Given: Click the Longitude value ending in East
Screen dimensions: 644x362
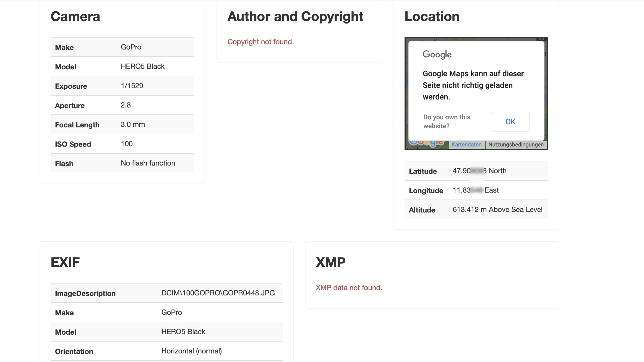Looking at the screenshot, I should click(475, 190).
